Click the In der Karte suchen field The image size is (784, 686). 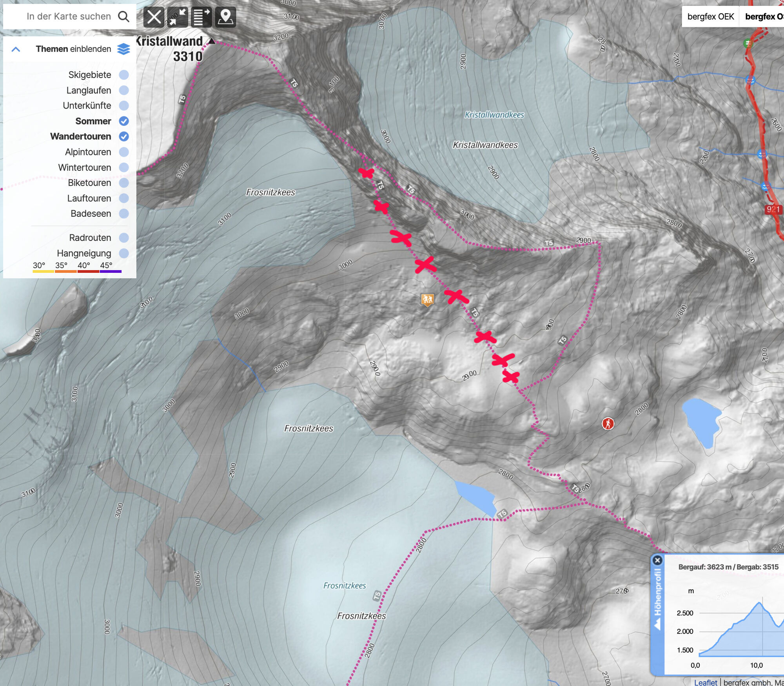click(x=69, y=16)
